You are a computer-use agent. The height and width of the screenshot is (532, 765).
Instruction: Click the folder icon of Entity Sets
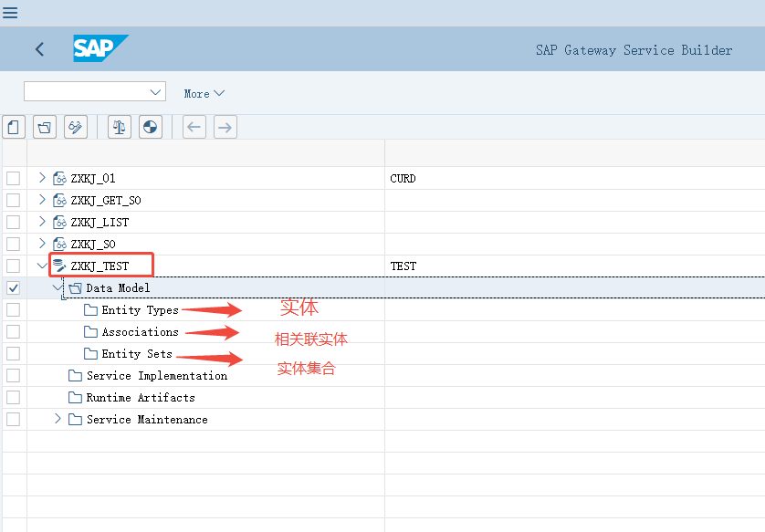point(90,353)
